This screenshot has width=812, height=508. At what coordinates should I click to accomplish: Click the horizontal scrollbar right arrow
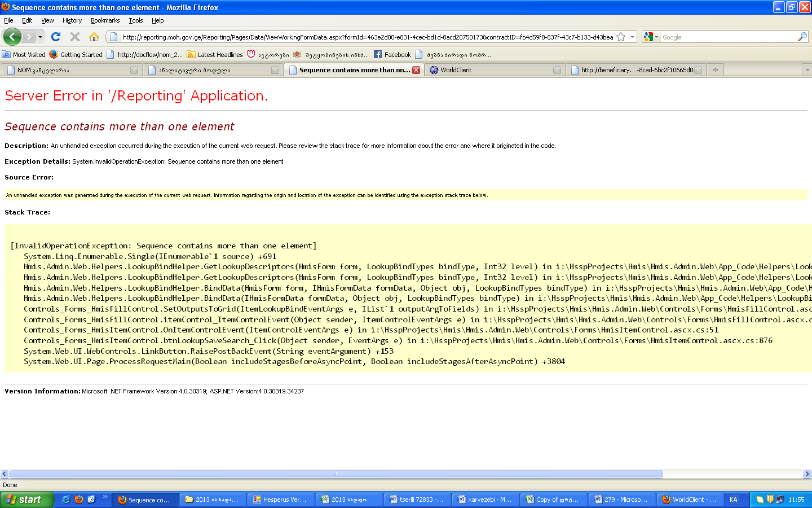(807, 474)
